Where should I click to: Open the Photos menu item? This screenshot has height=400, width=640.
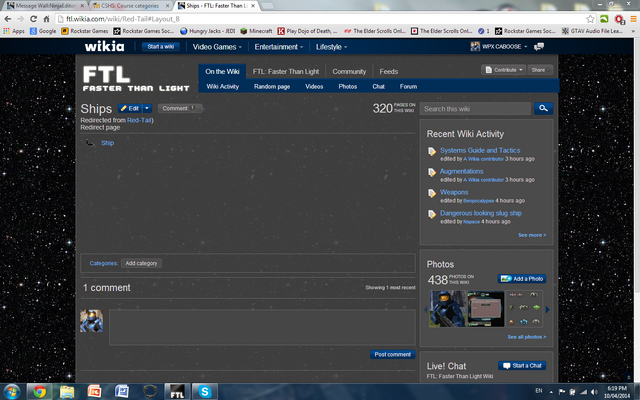pos(348,87)
